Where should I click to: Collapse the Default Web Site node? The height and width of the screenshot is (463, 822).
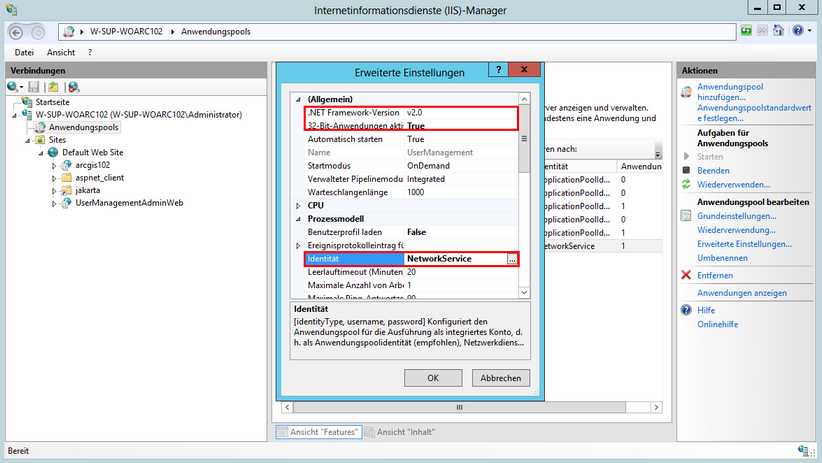pos(41,153)
